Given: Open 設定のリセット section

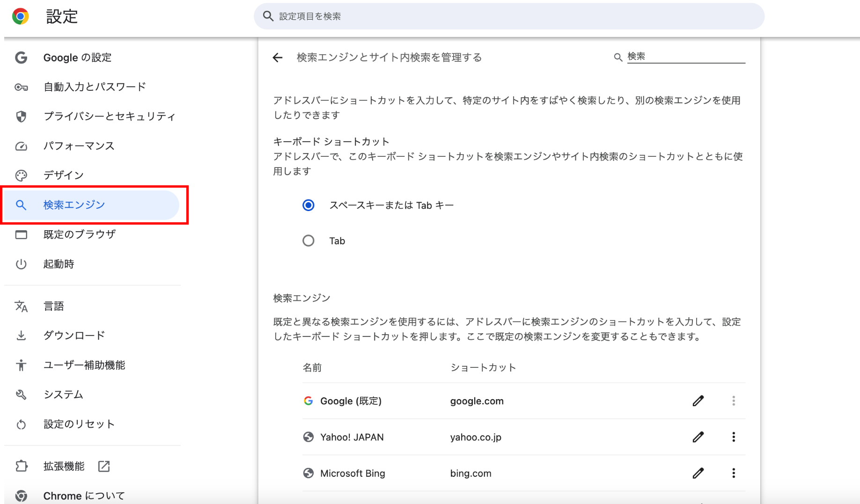Looking at the screenshot, I should tap(79, 424).
